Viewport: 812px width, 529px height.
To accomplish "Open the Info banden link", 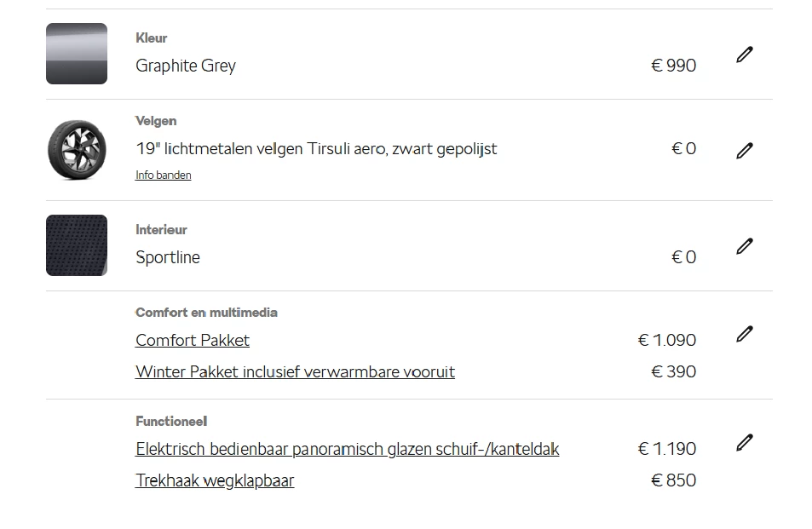I will pyautogui.click(x=163, y=175).
